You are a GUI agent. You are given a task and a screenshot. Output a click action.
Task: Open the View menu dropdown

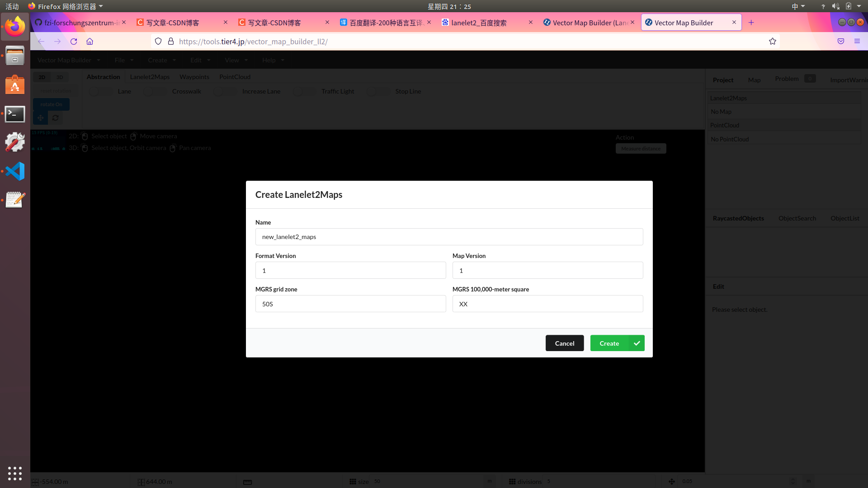click(236, 60)
